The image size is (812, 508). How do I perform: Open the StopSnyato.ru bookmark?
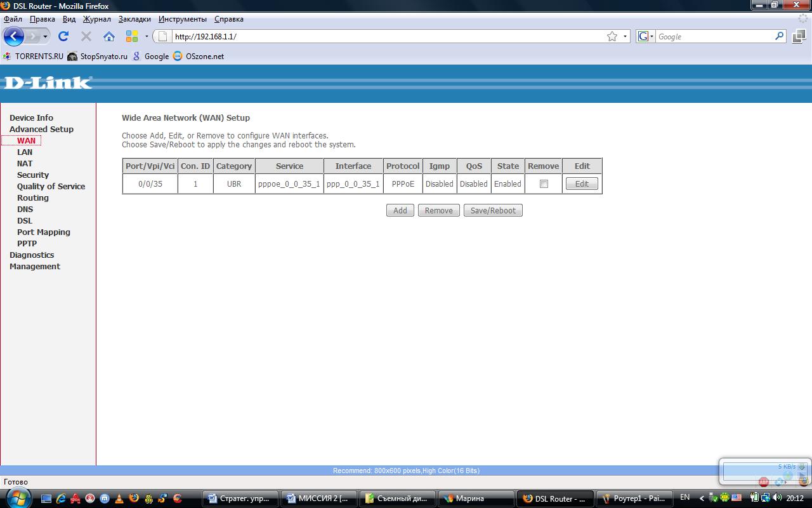98,56
